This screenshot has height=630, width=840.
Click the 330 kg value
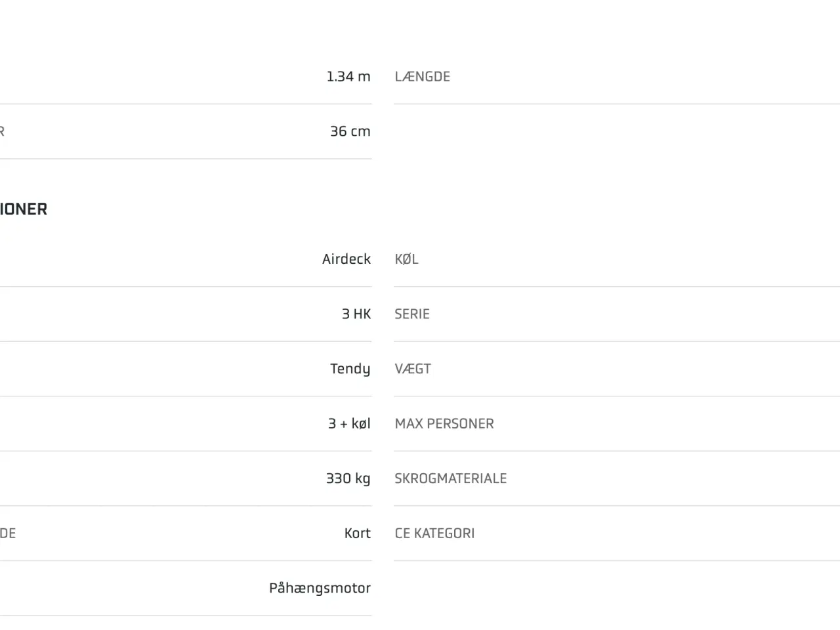tap(348, 478)
